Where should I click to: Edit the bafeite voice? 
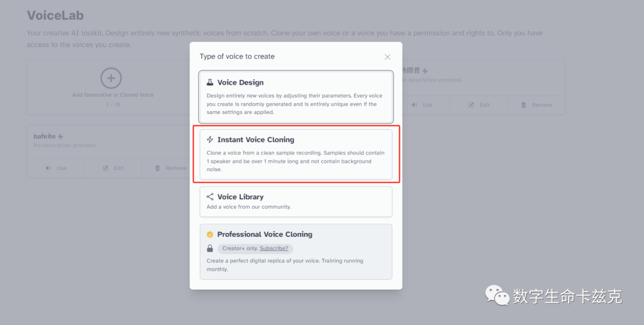click(x=113, y=168)
